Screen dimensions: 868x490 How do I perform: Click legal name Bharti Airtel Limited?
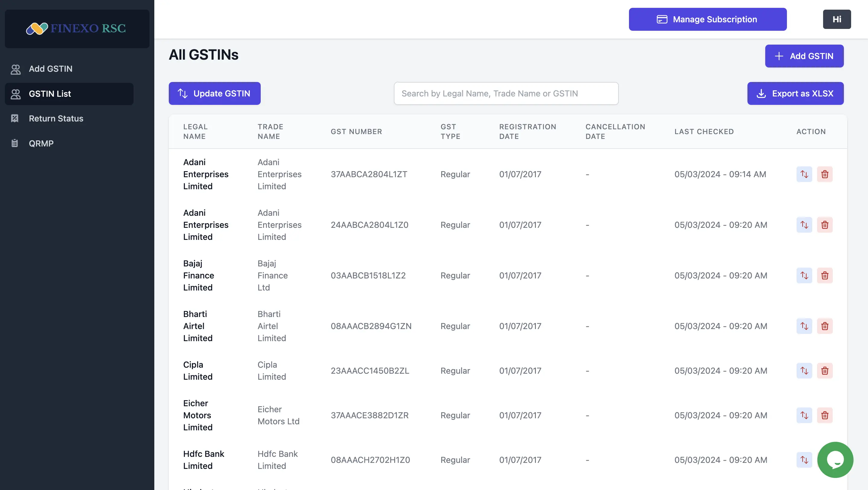(x=198, y=326)
